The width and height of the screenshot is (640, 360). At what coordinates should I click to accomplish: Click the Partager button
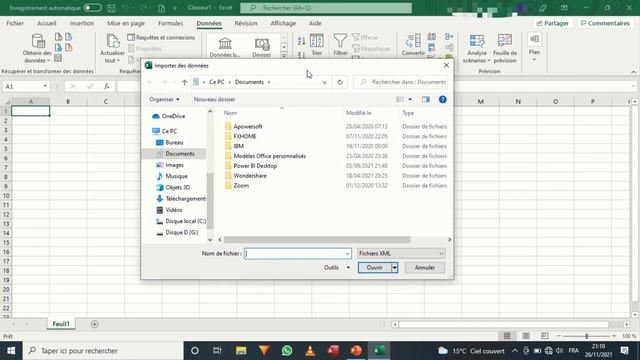point(552,23)
